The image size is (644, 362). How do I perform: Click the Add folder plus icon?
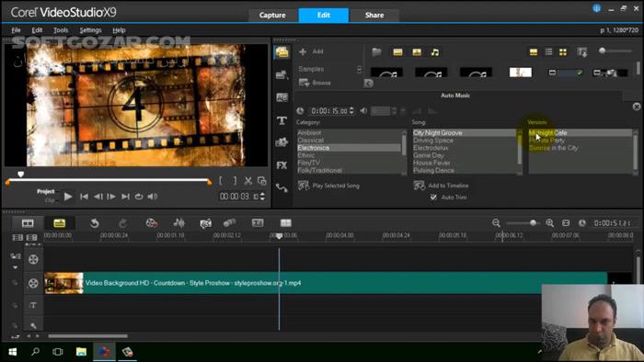(x=303, y=51)
